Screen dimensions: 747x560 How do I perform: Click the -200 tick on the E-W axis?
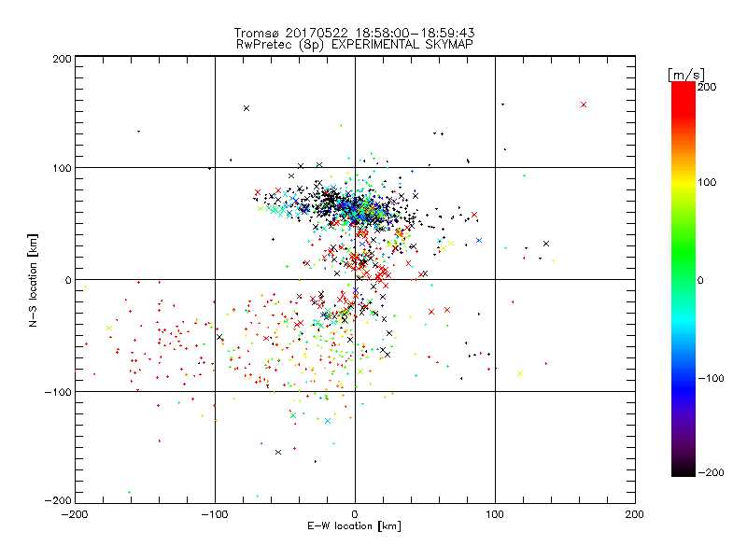pyautogui.click(x=75, y=514)
